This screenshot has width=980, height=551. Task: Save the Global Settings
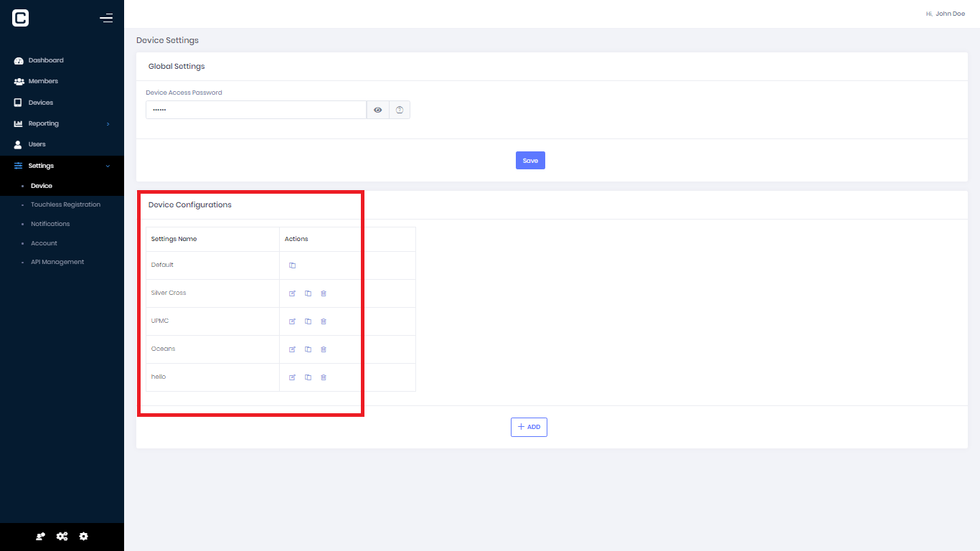(530, 160)
